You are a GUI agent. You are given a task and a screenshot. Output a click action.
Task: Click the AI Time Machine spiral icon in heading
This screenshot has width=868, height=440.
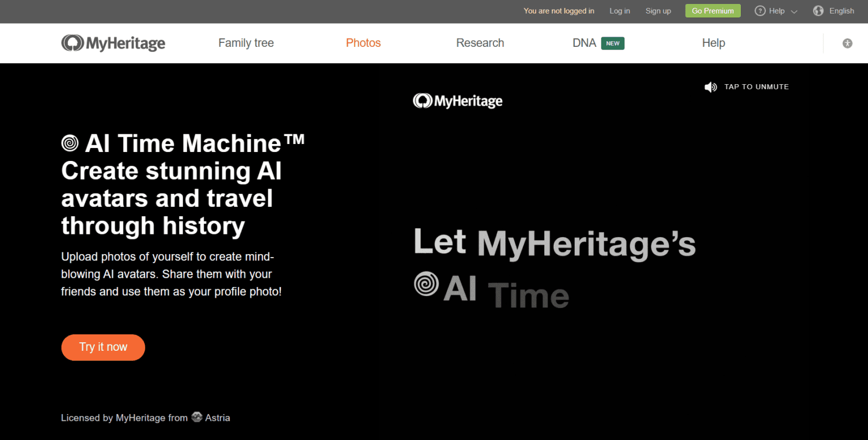[x=70, y=143]
